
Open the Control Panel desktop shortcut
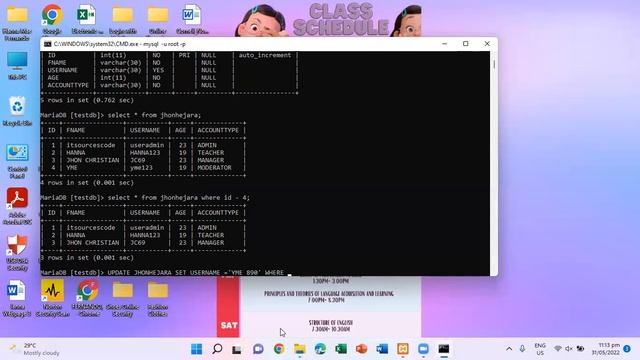point(17,160)
